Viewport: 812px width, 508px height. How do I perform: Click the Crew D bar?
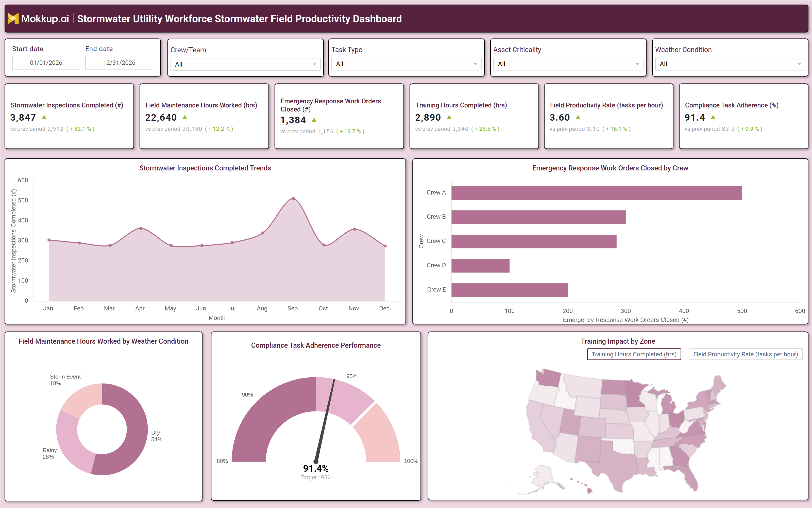(x=481, y=265)
